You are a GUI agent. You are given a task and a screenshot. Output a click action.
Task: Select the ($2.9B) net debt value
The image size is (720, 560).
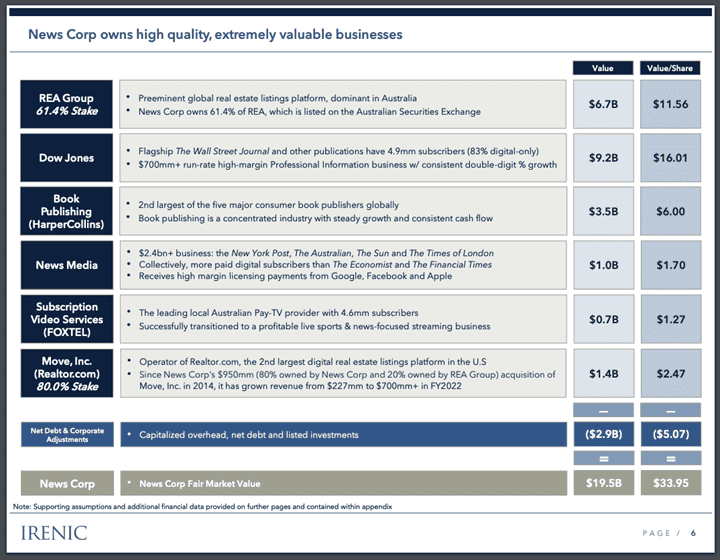(x=604, y=434)
